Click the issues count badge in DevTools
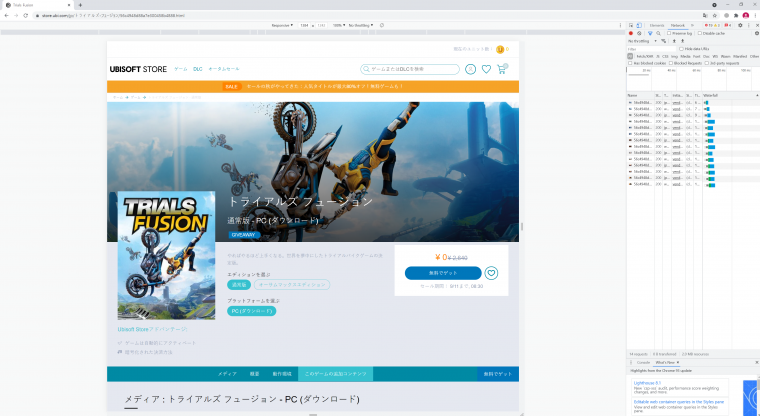760x416 pixels. click(x=728, y=25)
